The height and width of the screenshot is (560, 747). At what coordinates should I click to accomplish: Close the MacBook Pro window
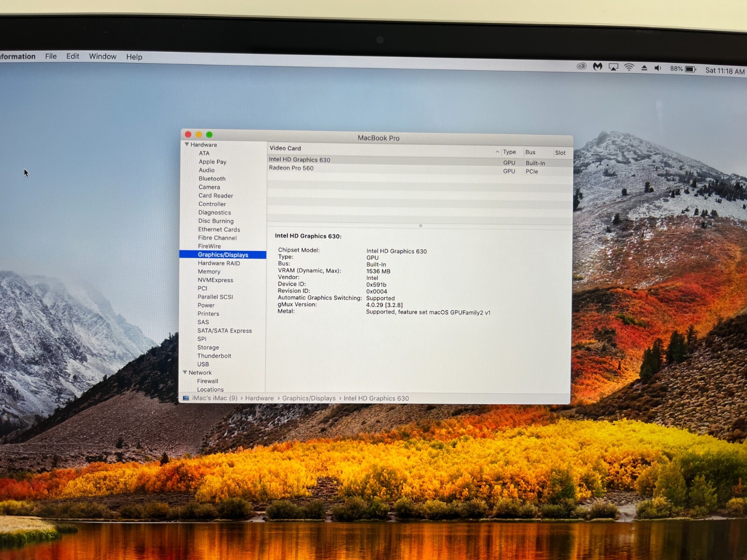tap(188, 134)
